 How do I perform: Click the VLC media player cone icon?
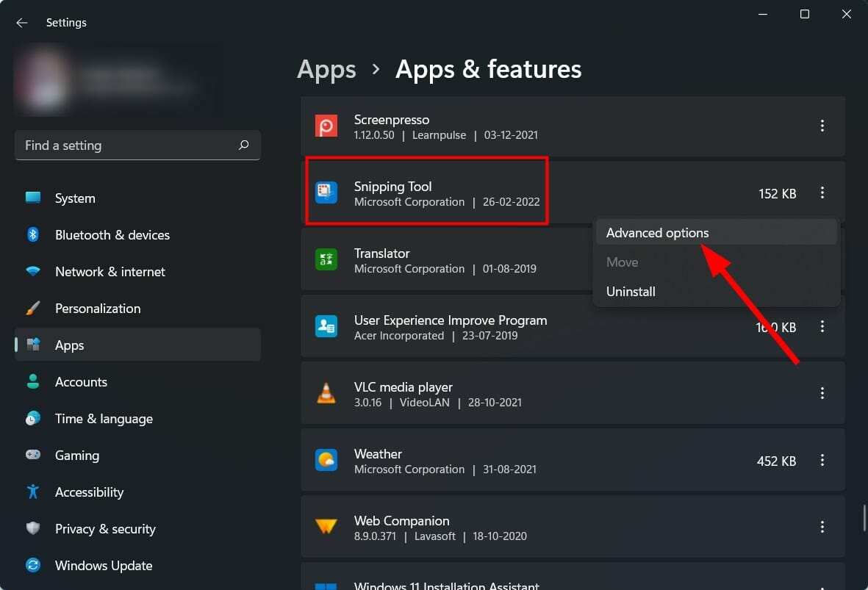(326, 393)
